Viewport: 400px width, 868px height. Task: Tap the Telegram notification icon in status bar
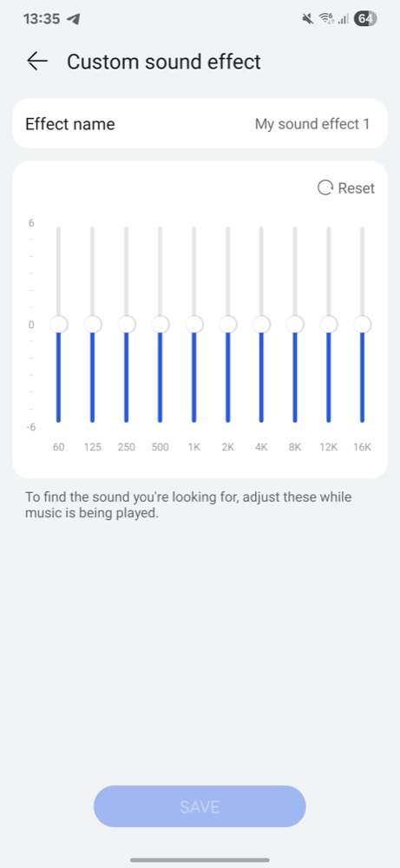tap(73, 19)
